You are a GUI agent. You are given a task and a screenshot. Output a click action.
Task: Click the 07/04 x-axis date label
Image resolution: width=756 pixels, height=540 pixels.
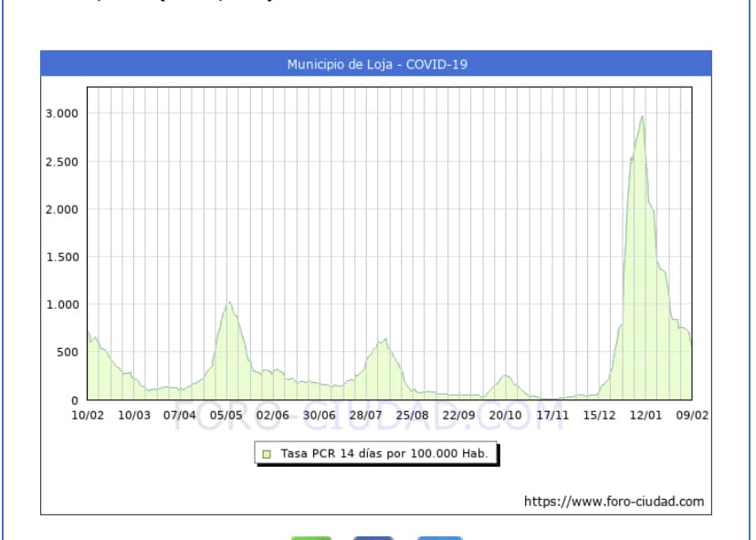click(180, 415)
